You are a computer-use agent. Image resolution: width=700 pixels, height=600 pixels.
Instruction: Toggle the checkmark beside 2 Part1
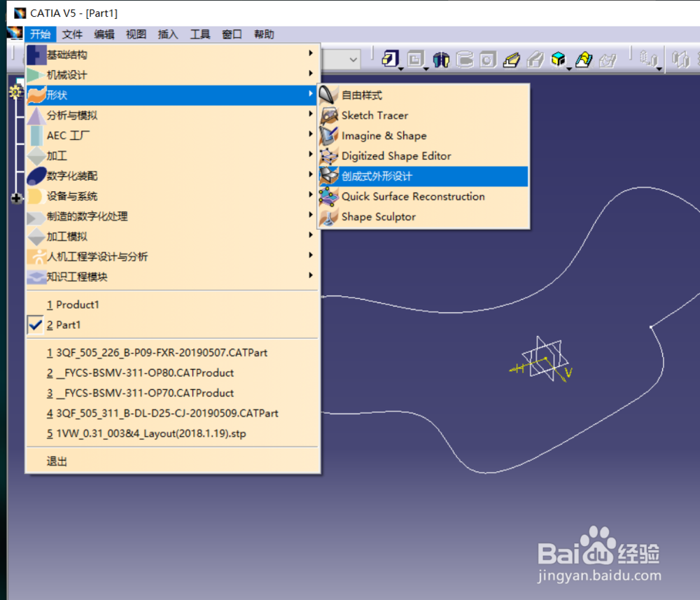(x=35, y=325)
